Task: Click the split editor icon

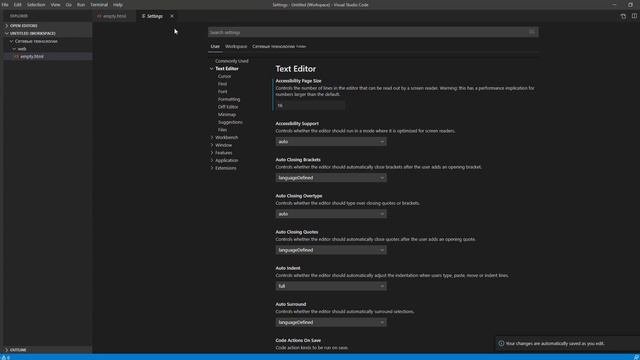Action: pyautogui.click(x=634, y=16)
